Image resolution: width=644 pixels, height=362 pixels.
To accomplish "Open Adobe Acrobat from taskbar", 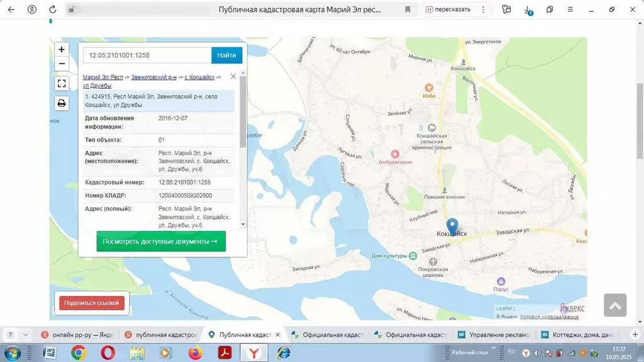I will click(x=225, y=353).
